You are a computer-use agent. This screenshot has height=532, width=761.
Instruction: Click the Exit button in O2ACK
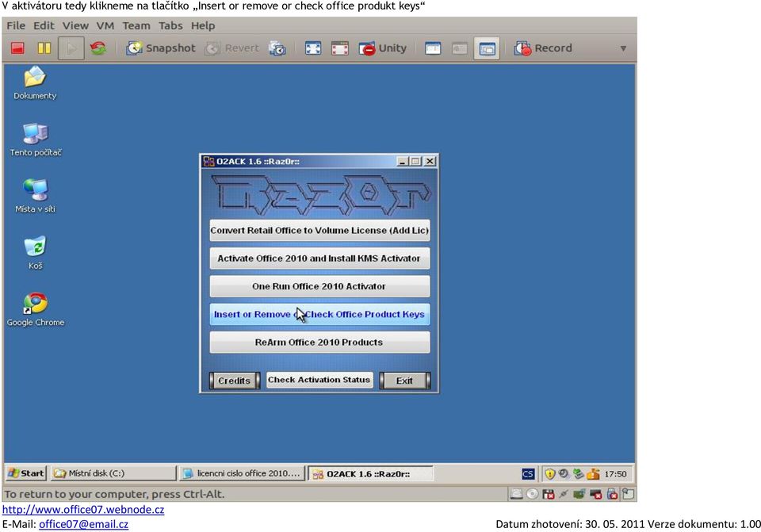tap(404, 381)
